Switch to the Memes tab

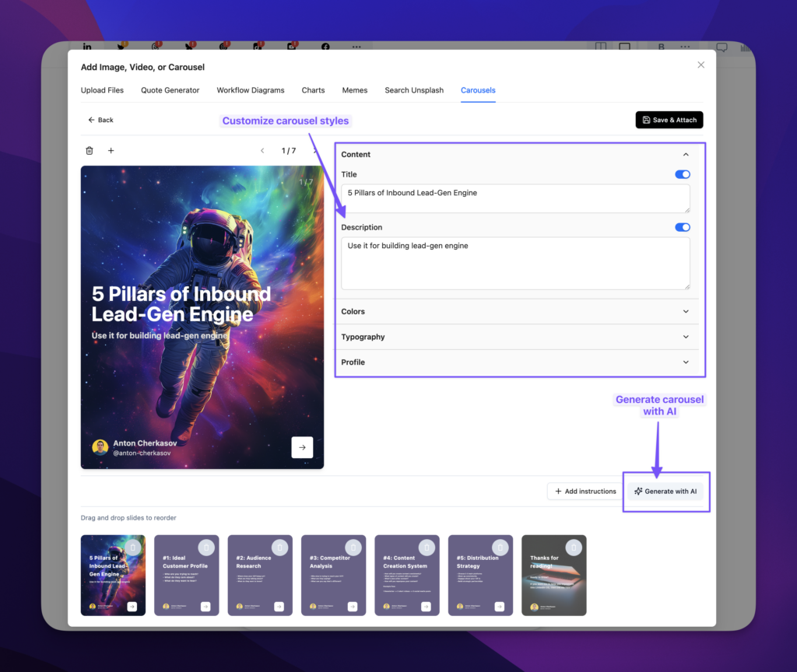click(x=355, y=90)
